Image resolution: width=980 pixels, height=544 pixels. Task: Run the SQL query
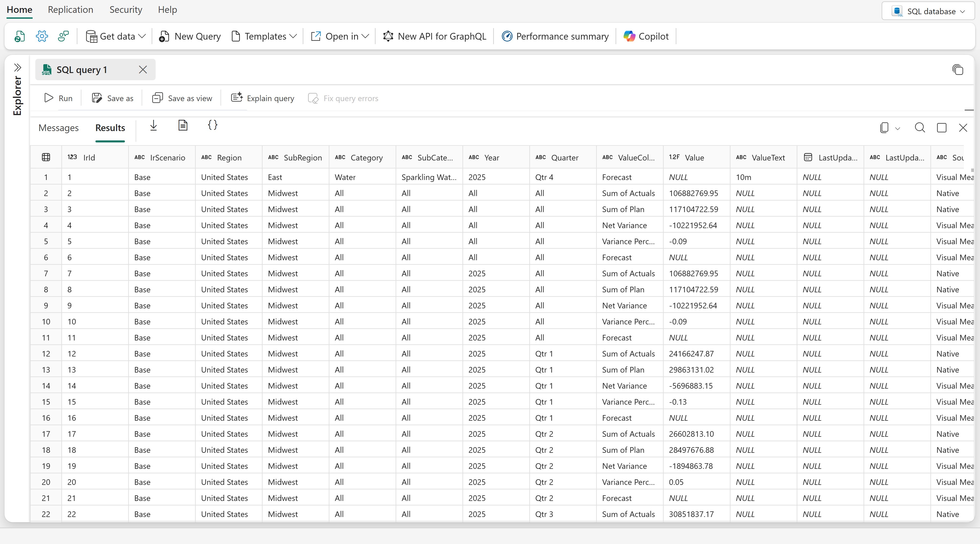(x=58, y=98)
